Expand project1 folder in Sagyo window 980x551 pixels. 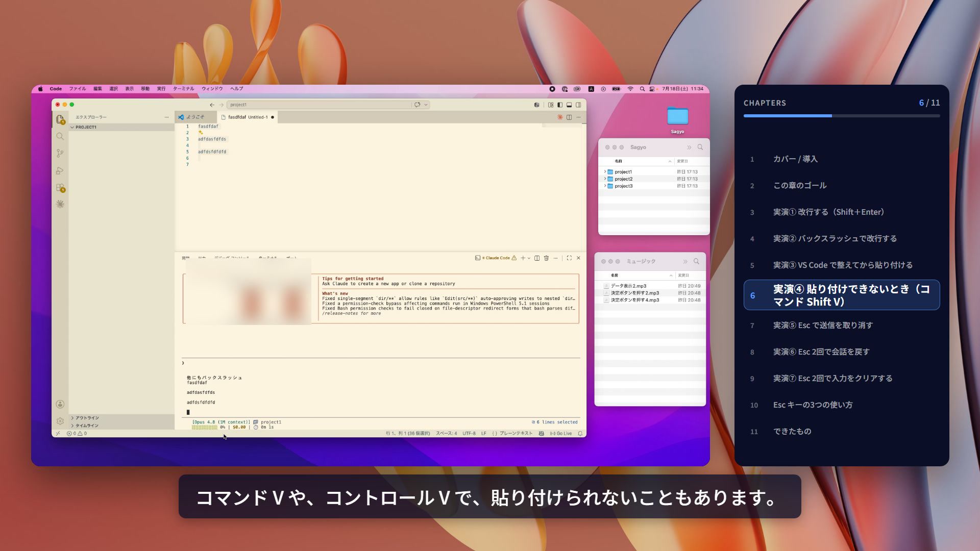[x=605, y=172]
